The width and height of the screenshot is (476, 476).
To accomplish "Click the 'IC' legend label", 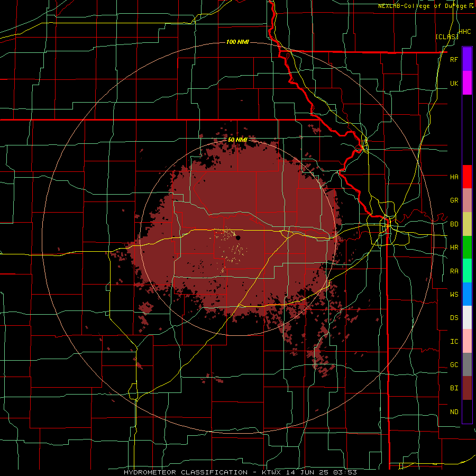I will coord(454,342).
